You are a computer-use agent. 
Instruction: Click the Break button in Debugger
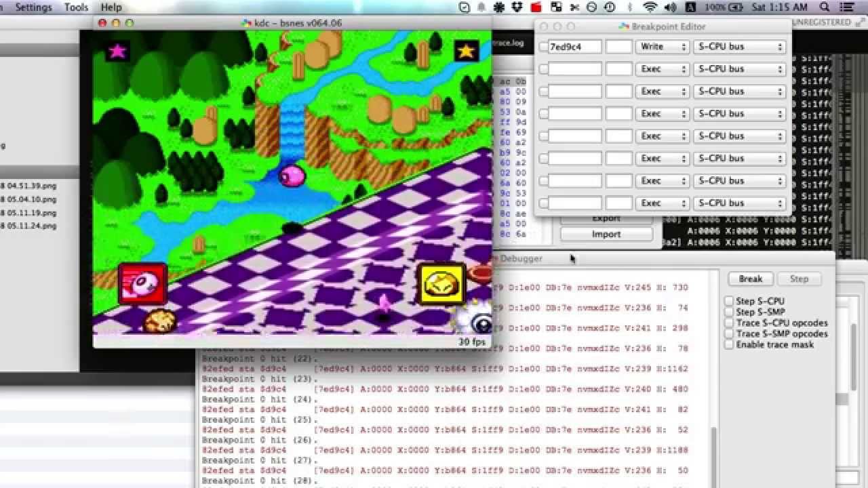(750, 279)
